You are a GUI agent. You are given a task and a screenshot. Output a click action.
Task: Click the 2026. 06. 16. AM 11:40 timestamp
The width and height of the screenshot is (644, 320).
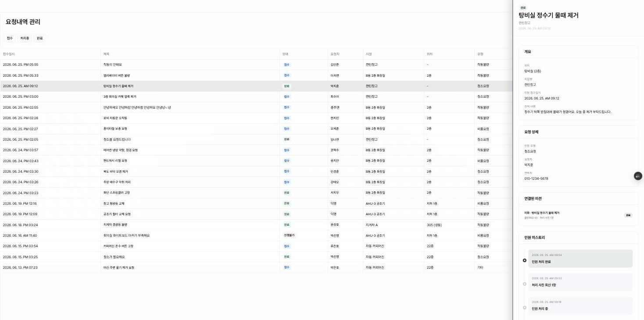pos(20,235)
